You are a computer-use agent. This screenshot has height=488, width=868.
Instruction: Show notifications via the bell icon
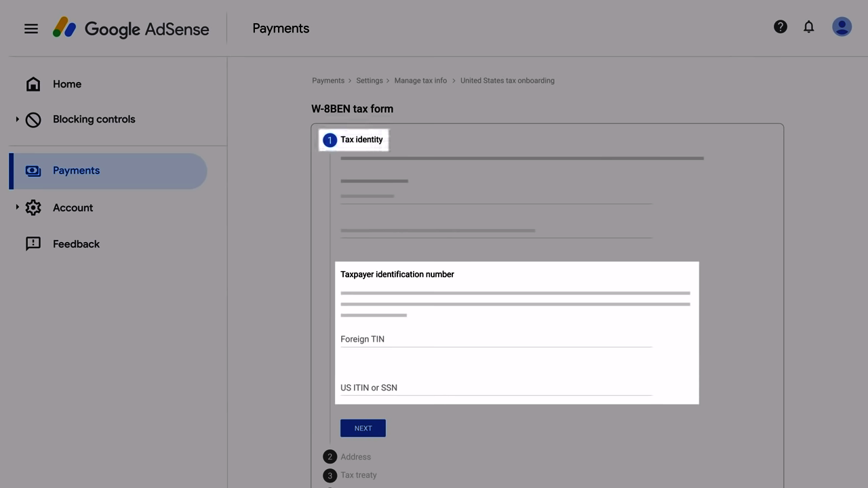(x=808, y=27)
